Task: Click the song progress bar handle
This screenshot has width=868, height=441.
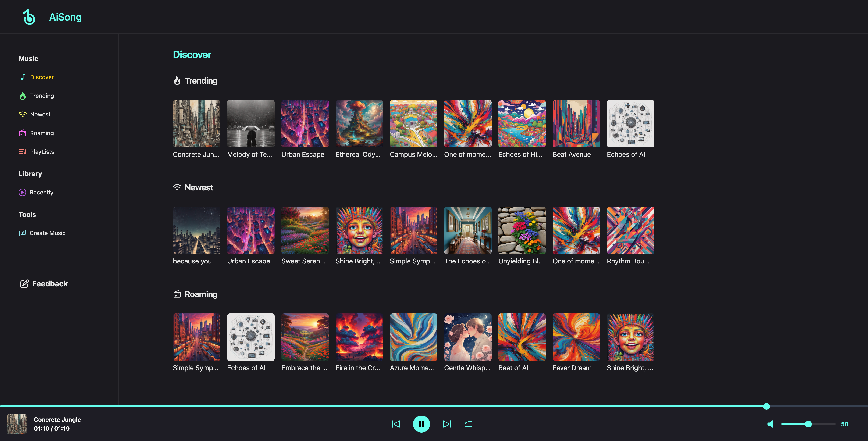Action: 766,406
